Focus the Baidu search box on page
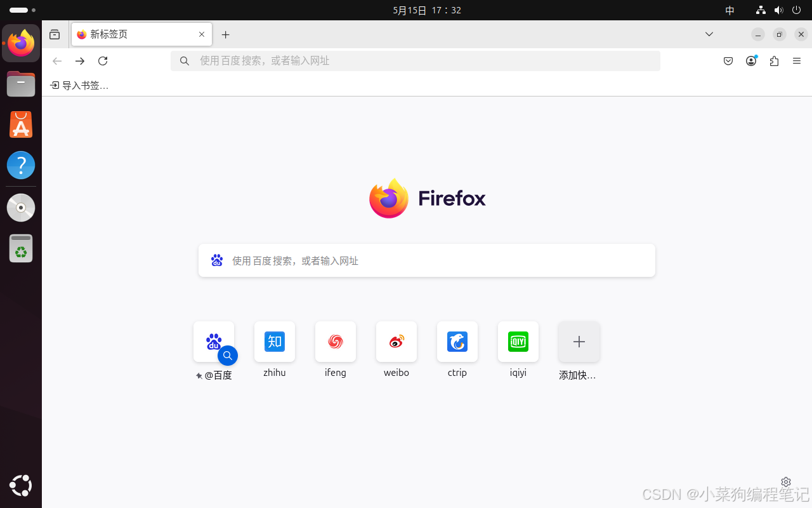 (427, 260)
